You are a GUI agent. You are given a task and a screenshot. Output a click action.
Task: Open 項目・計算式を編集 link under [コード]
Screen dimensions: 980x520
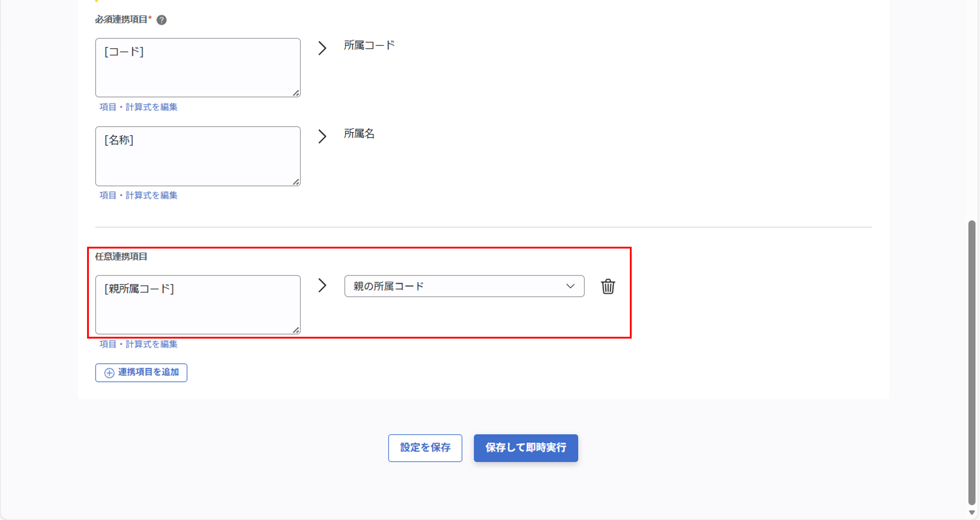pos(139,107)
